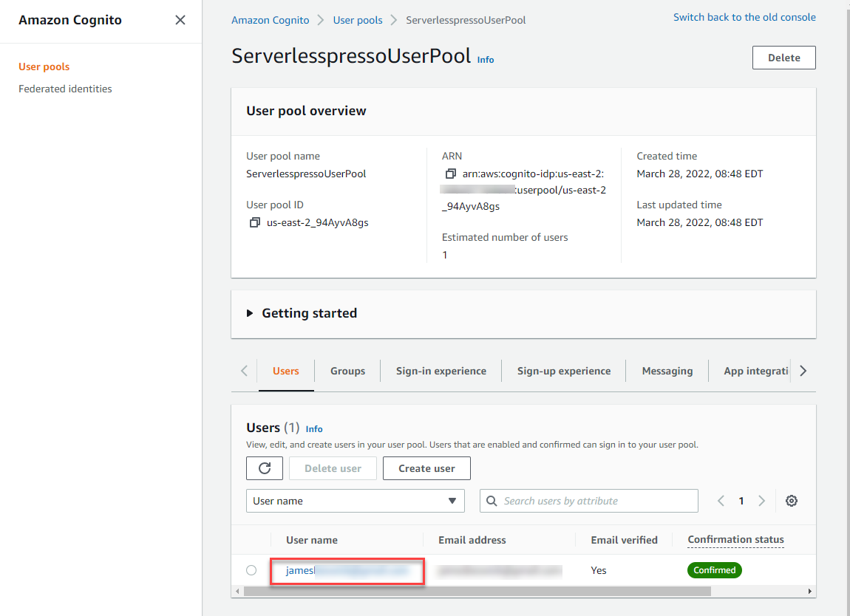The height and width of the screenshot is (616, 850).
Task: Open the Messaging tab
Action: tap(667, 371)
